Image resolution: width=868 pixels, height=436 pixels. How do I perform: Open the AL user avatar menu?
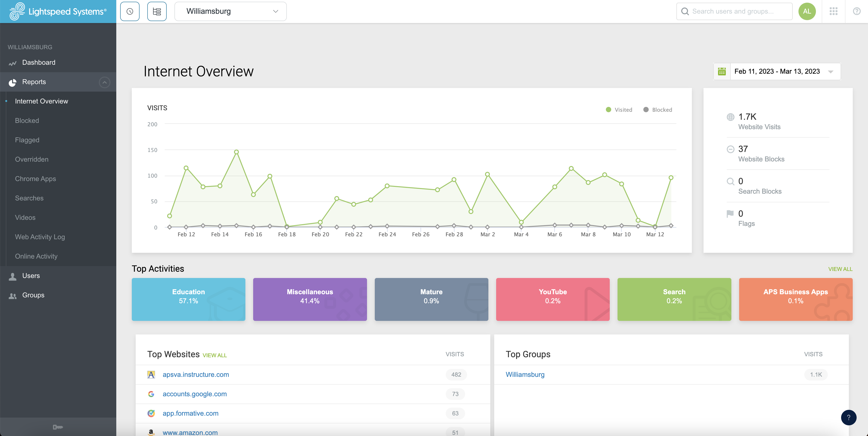tap(807, 11)
